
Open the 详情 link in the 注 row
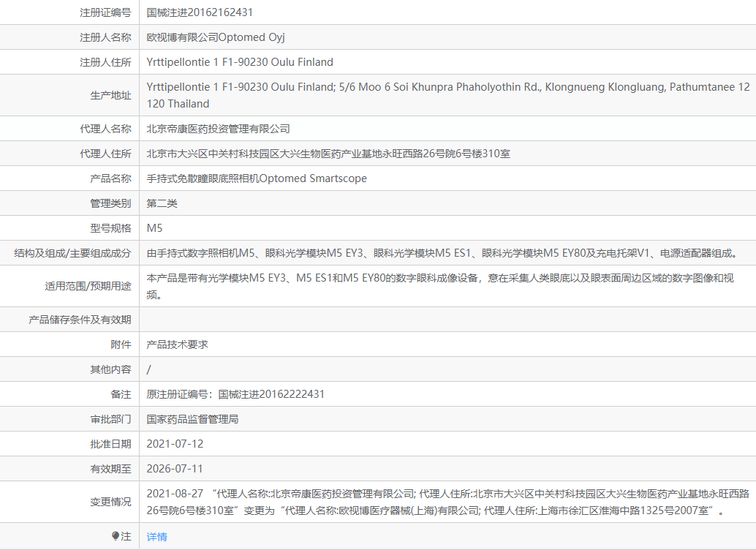[x=156, y=537]
